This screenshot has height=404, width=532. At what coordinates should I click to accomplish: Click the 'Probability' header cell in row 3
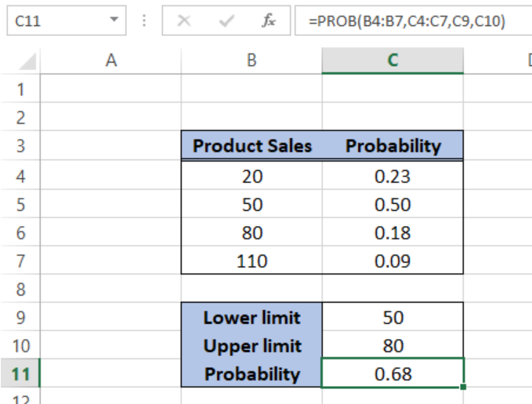[x=393, y=146]
